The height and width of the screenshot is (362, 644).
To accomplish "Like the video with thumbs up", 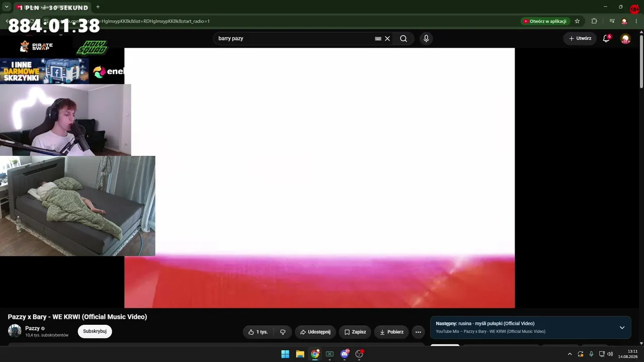I will [x=258, y=332].
